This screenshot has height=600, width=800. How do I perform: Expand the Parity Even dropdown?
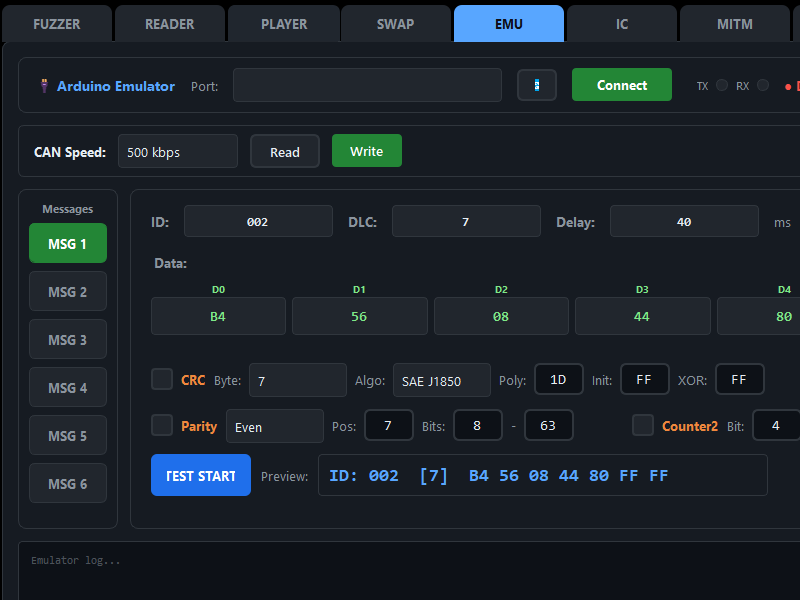point(275,426)
